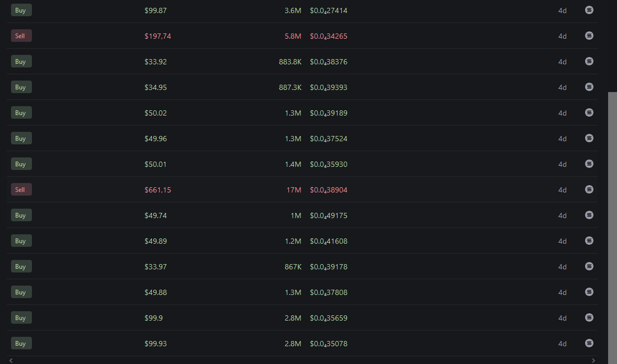
Task: Click the Sell tag on the $661,15 trade
Action: [x=21, y=189]
